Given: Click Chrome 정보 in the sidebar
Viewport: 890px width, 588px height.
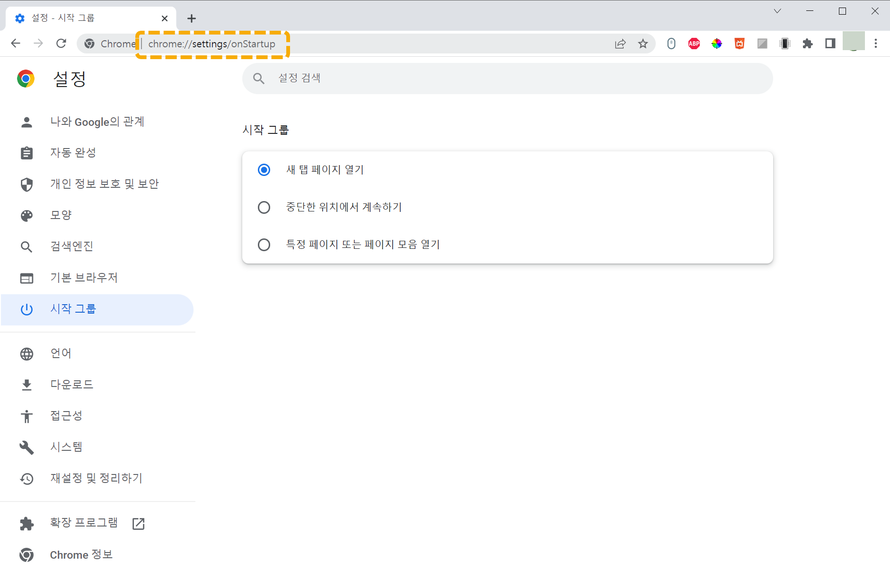Looking at the screenshot, I should (81, 554).
